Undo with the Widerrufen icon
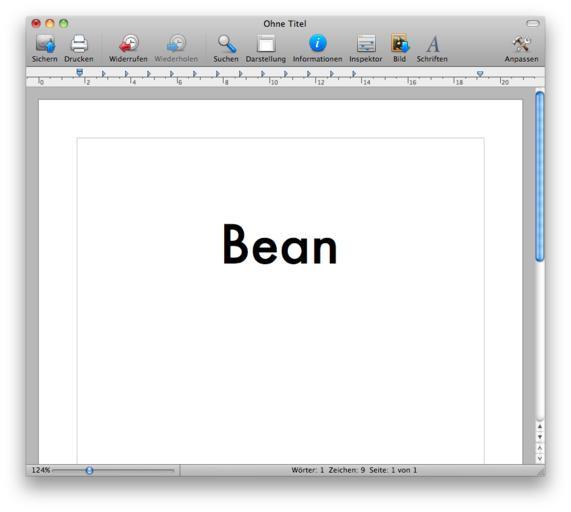Viewport: 571px width, 512px height. tap(128, 44)
